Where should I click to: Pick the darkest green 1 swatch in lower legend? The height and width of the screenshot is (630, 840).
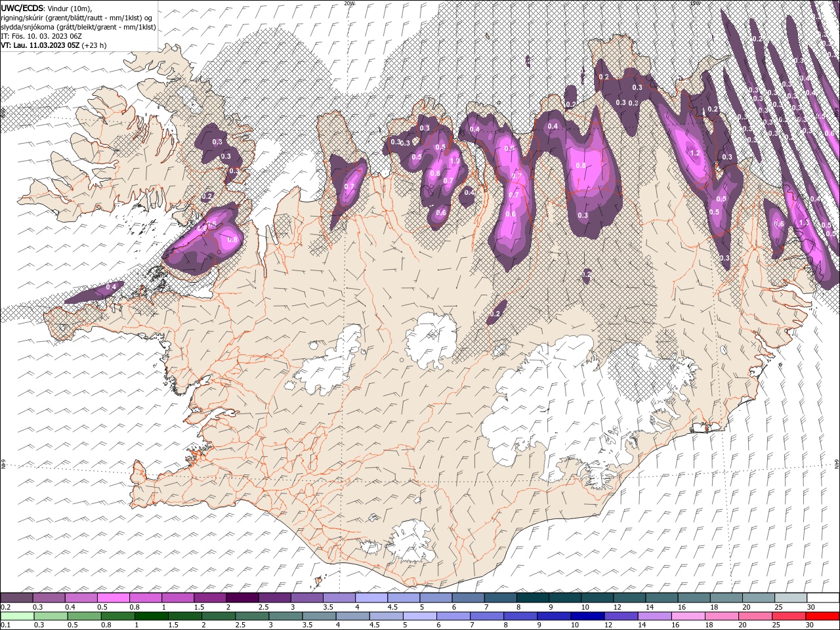152,616
